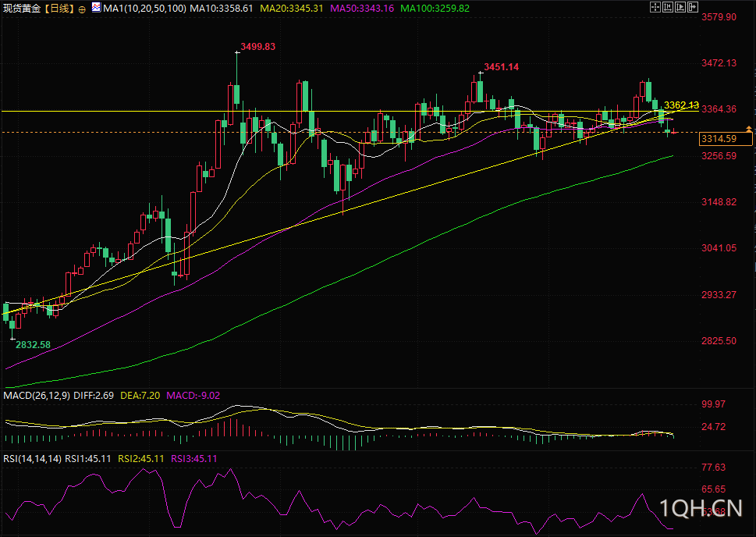Image resolution: width=756 pixels, height=537 pixels.
Task: Click the magenta MACD:-9.02 value
Action: [193, 396]
